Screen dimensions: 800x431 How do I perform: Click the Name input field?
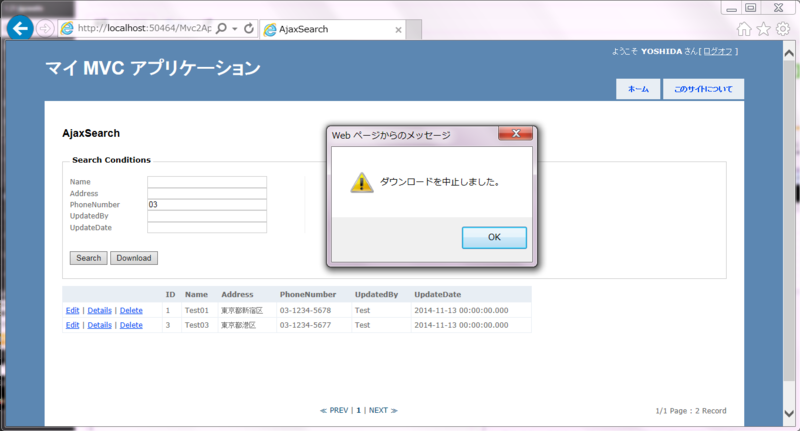(207, 182)
